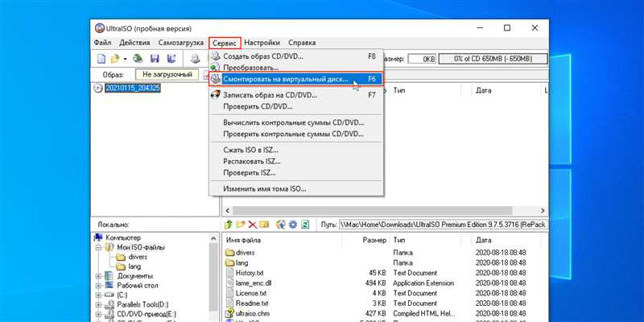Open the Настройки menu
Screen dimensions: 644x322
(x=262, y=43)
